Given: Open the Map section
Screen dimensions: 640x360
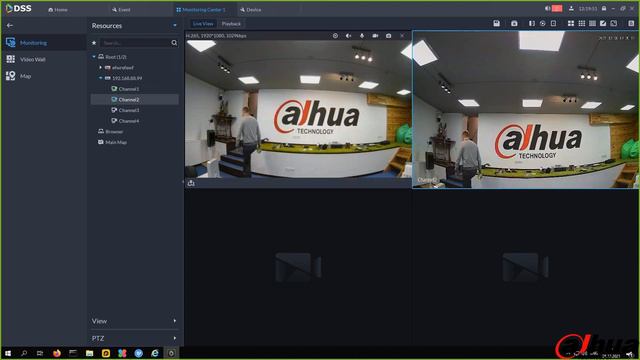Looking at the screenshot, I should pyautogui.click(x=43, y=76).
